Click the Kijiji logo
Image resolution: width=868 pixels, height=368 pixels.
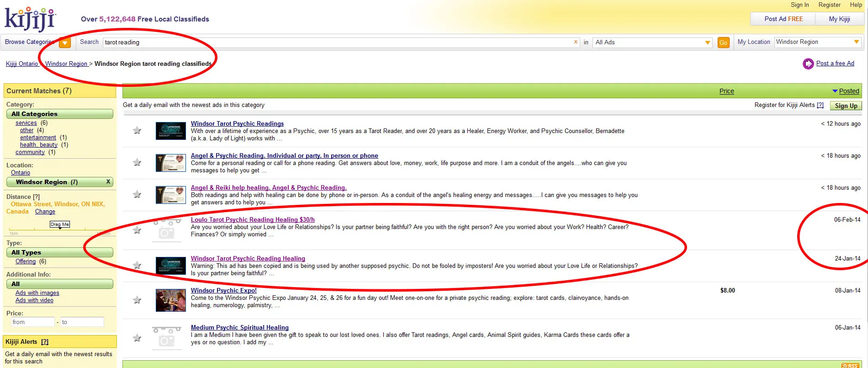pyautogui.click(x=30, y=19)
